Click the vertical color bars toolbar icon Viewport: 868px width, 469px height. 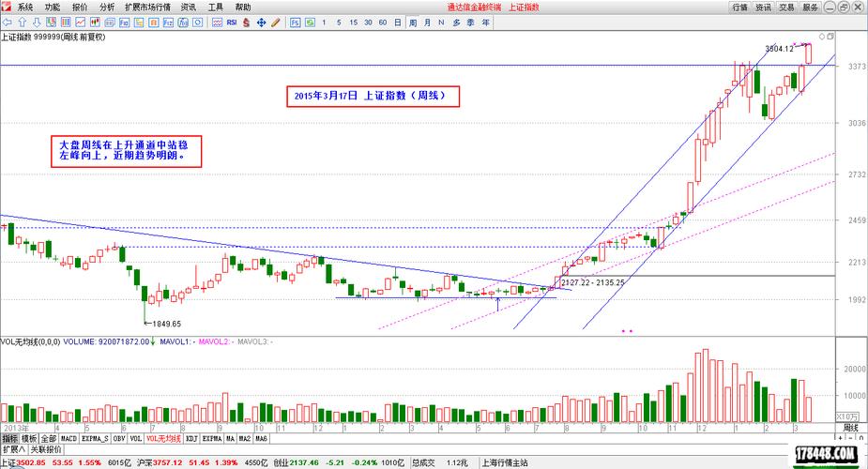[x=66, y=23]
